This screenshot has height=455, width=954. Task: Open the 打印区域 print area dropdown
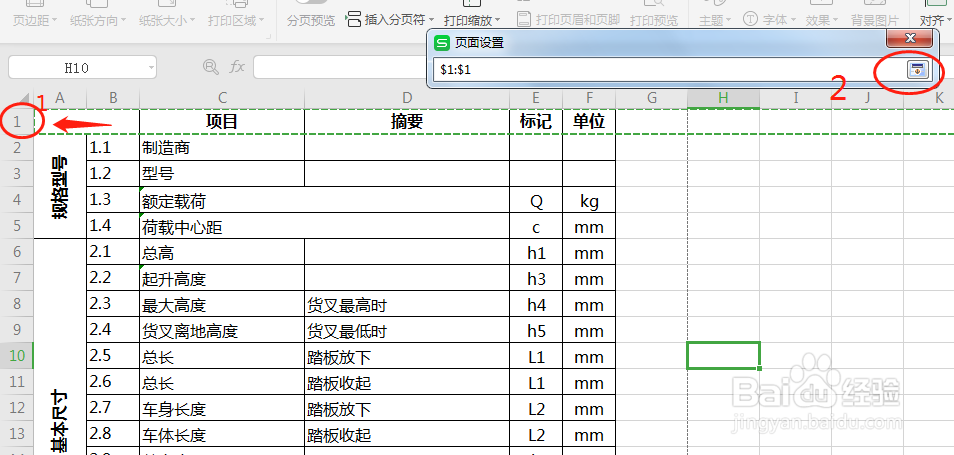click(x=236, y=20)
